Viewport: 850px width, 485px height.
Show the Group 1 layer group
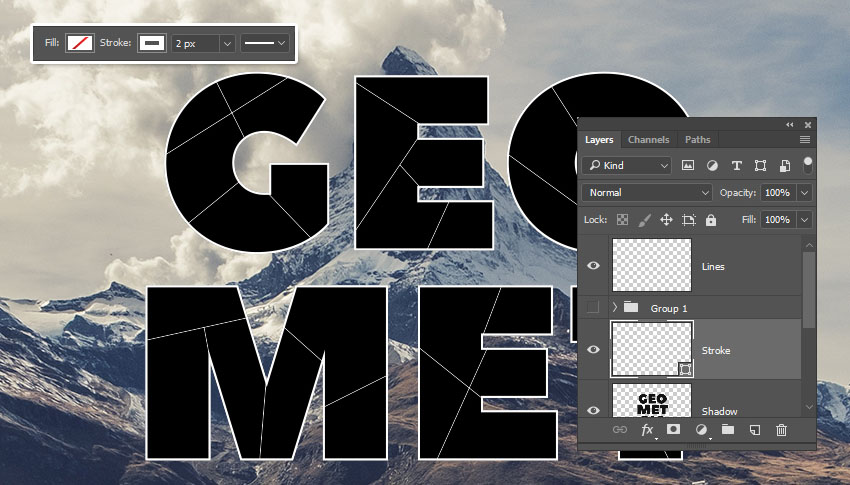(x=593, y=307)
